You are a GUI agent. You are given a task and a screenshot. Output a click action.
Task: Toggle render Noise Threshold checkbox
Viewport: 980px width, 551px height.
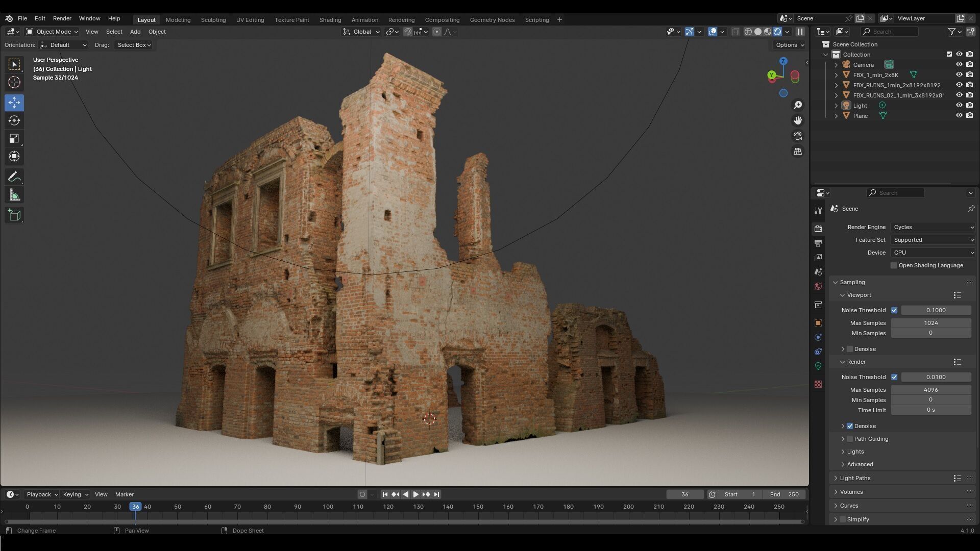click(894, 377)
